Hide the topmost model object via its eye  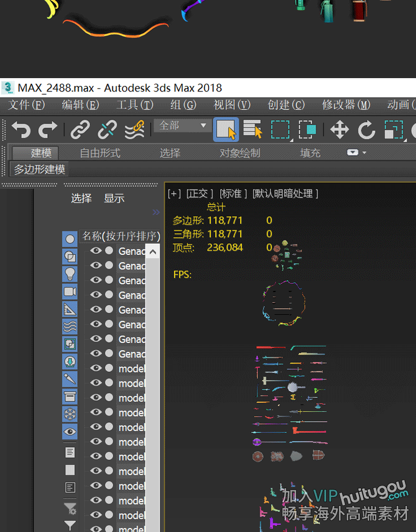pyautogui.click(x=96, y=368)
